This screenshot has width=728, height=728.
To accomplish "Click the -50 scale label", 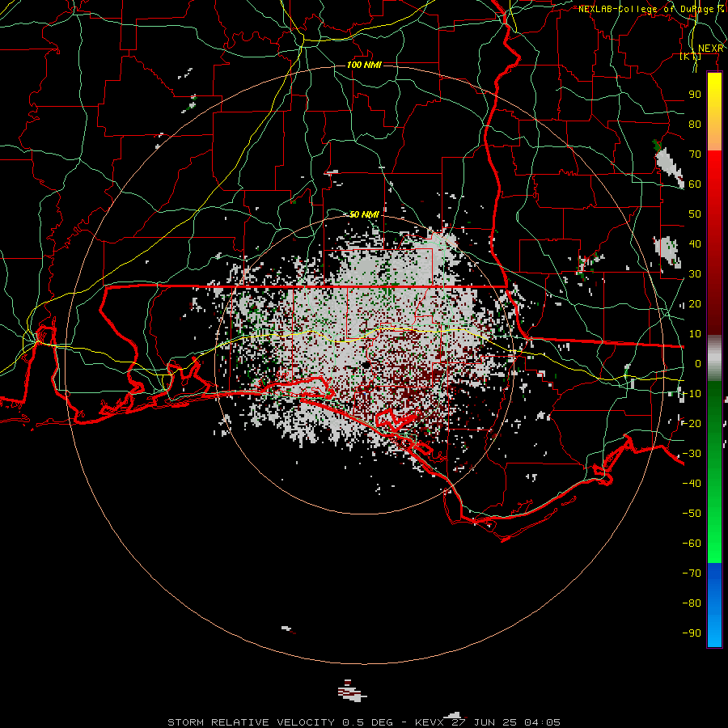I will 692,514.
